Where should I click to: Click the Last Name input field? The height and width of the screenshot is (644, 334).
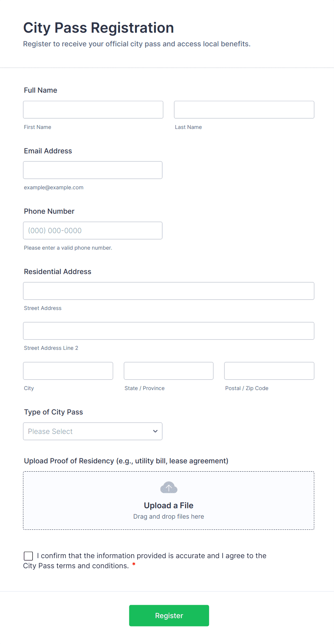click(x=244, y=110)
